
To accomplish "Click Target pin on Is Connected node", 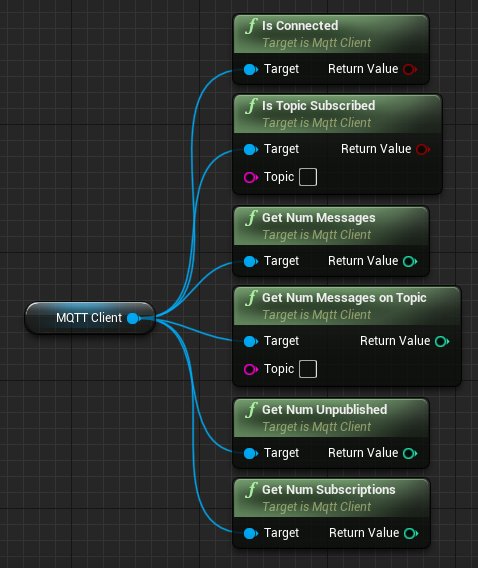I will [251, 69].
